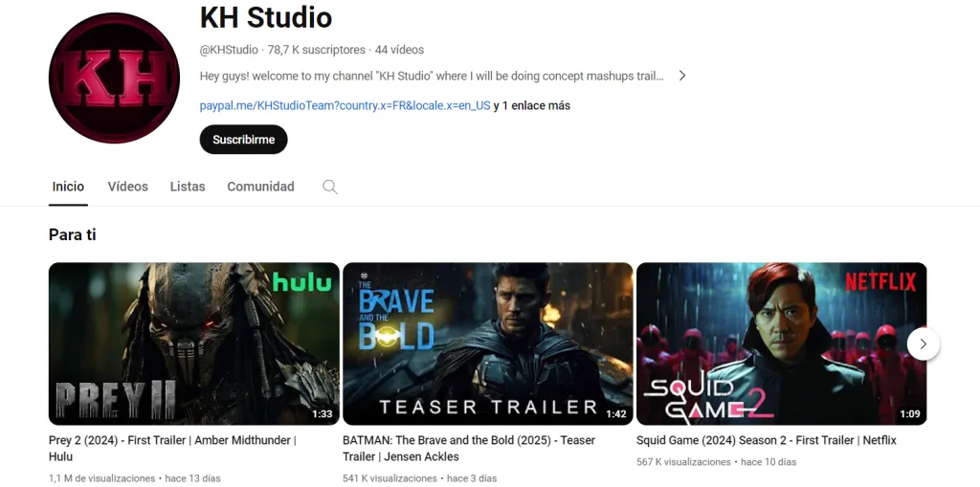Click the Prey 2 (2024) video title
The image size is (980, 487).
click(x=172, y=448)
